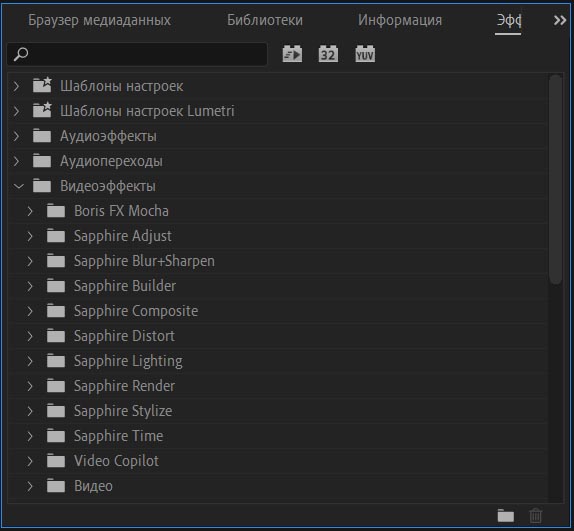Expand Sapphire Render chevron

point(30,386)
